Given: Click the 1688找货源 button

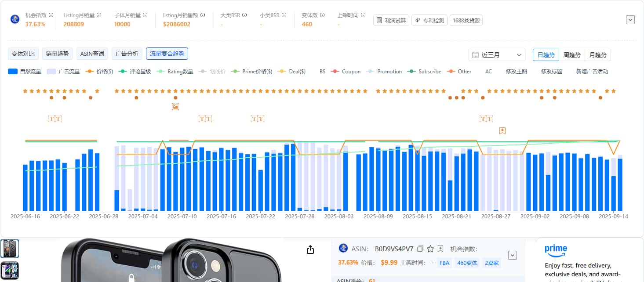Looking at the screenshot, I should (x=466, y=20).
